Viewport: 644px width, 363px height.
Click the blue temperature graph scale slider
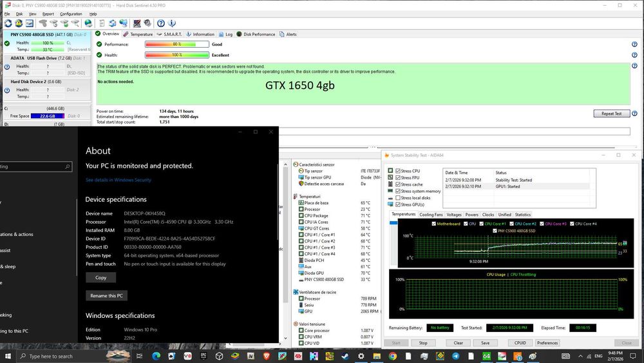393,223
